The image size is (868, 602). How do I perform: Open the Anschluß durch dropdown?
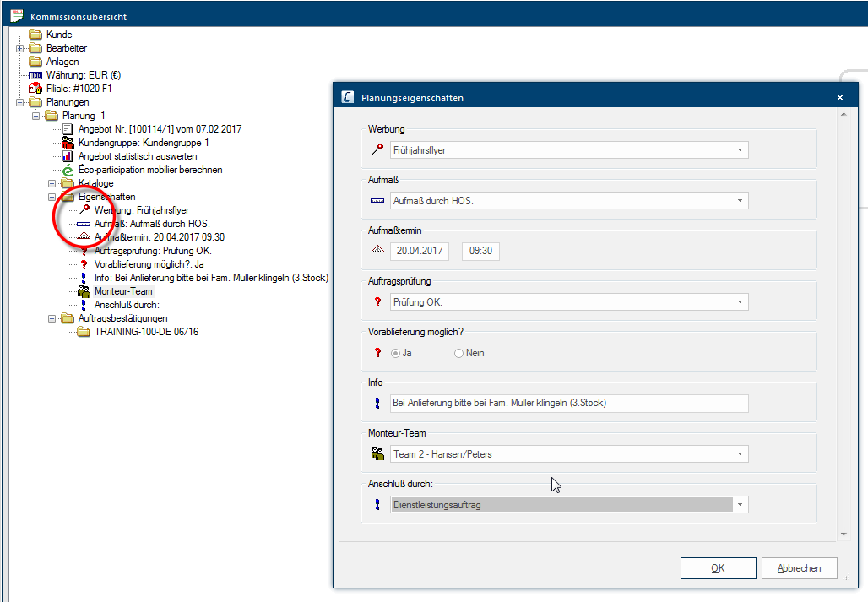tap(740, 505)
